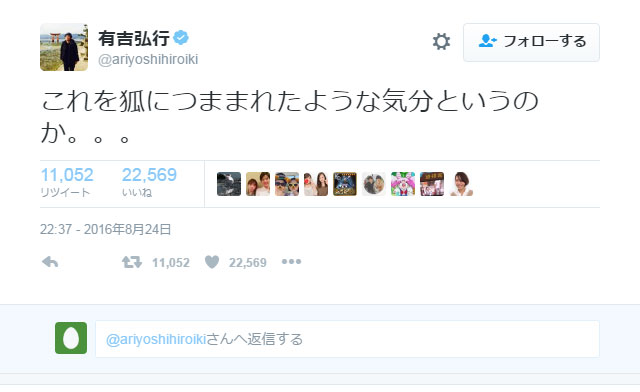This screenshot has width=640, height=392.
Task: Open the gear settings menu
Action: click(441, 42)
